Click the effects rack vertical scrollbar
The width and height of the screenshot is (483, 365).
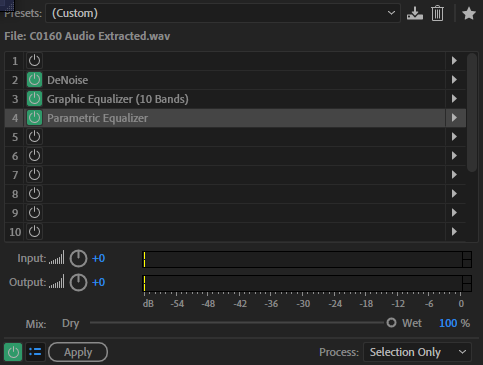click(x=472, y=113)
